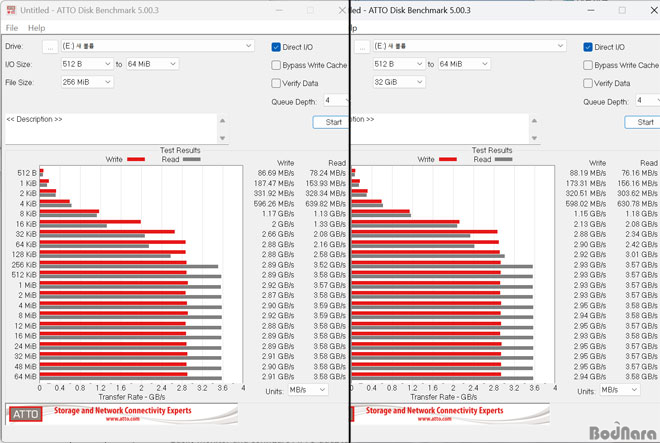Screen dimensions: 660x443
Task: Click the drive browse ellipsis button in left window
Action: coord(50,46)
